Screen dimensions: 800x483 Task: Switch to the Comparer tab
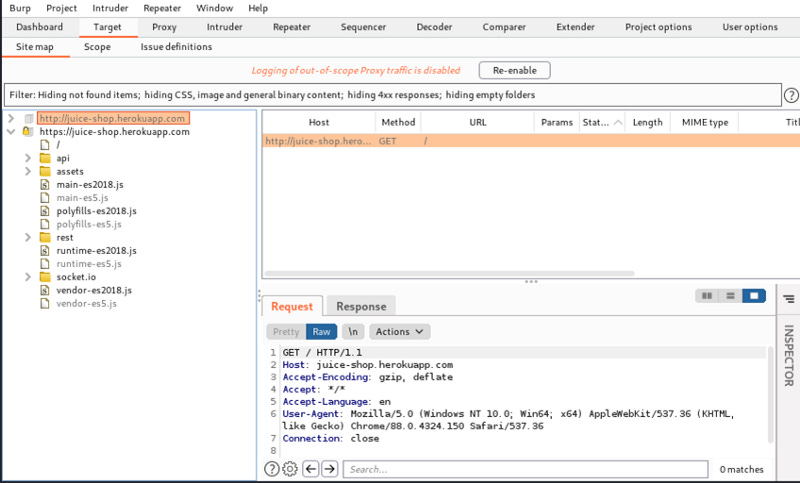coord(504,27)
